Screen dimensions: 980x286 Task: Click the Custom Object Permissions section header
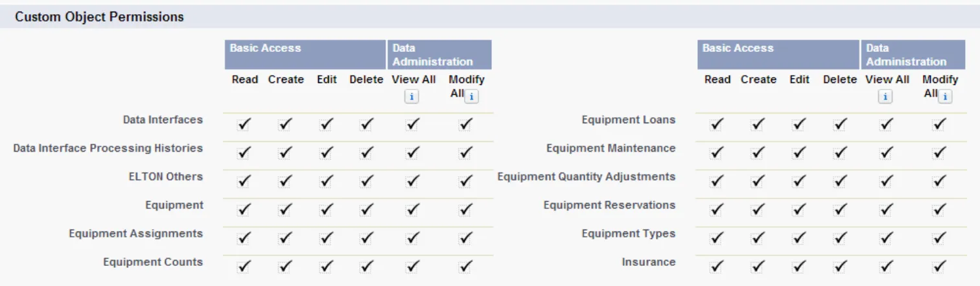pos(100,17)
